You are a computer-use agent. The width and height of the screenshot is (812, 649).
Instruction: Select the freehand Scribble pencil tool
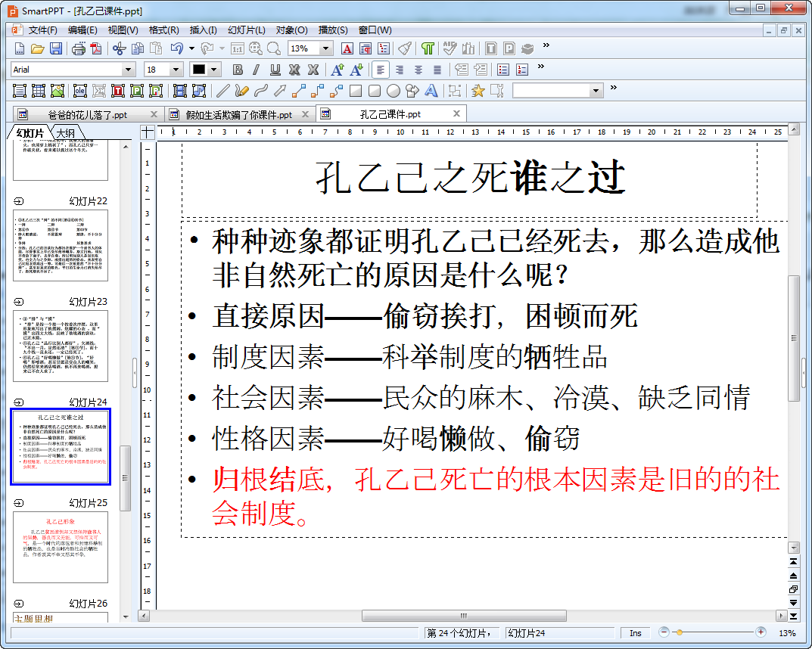pyautogui.click(x=241, y=91)
